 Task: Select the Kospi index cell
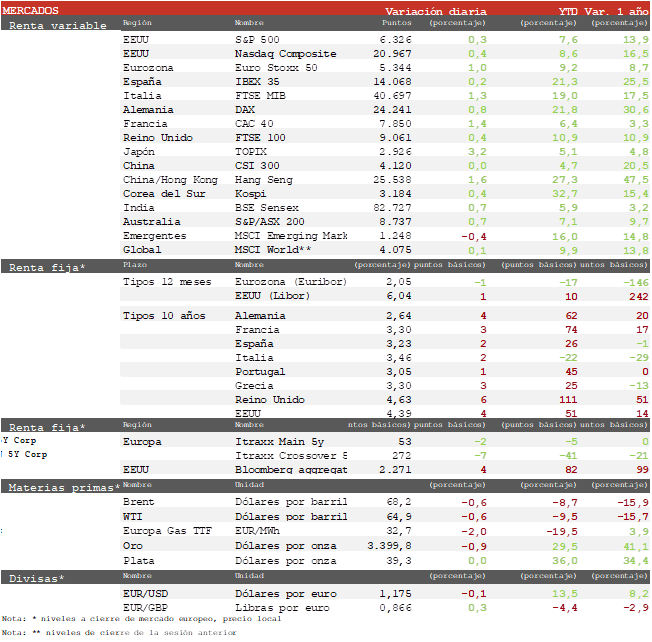point(251,194)
